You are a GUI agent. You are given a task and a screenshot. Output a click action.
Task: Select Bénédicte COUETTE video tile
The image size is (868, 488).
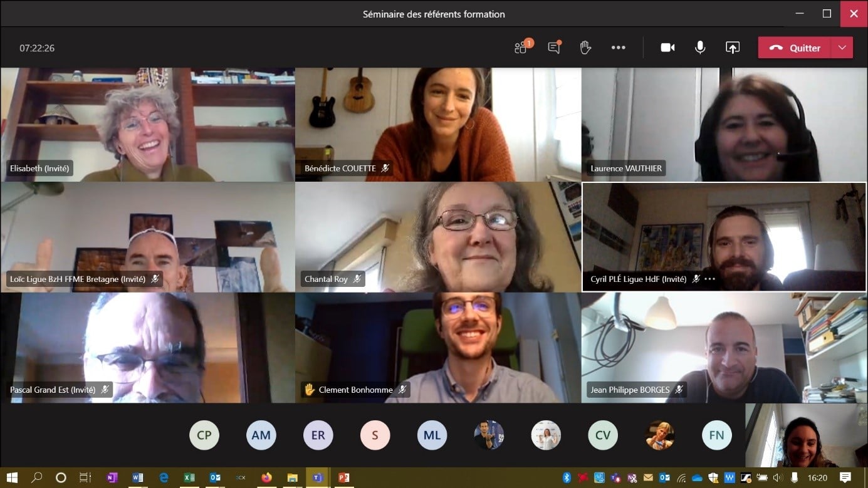coord(438,125)
